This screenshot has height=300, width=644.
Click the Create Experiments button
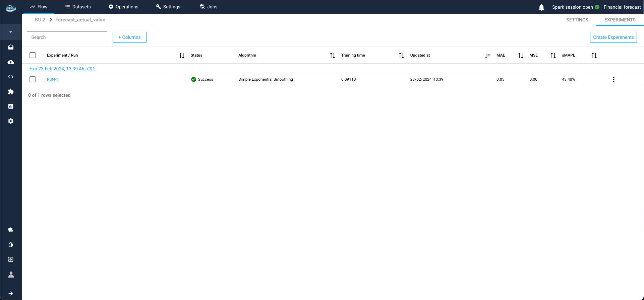pyautogui.click(x=613, y=37)
